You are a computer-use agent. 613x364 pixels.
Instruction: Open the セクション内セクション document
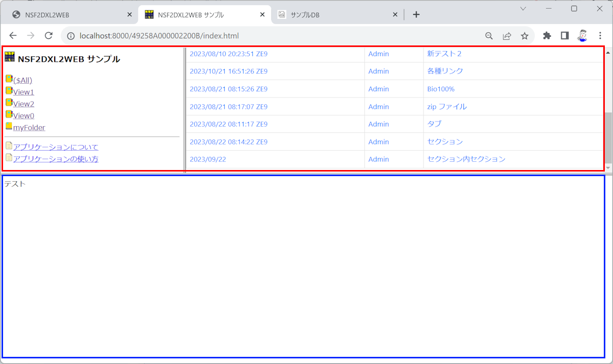[x=466, y=159]
